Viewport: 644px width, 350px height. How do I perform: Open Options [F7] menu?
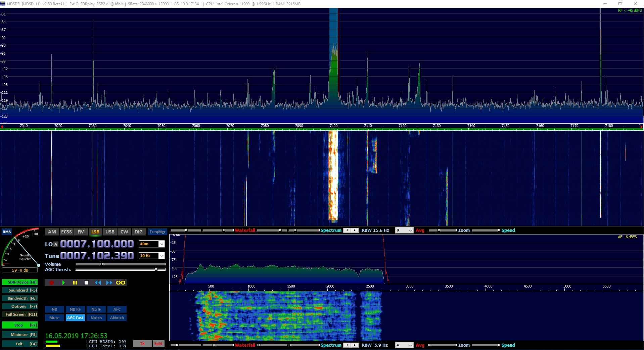tap(20, 306)
